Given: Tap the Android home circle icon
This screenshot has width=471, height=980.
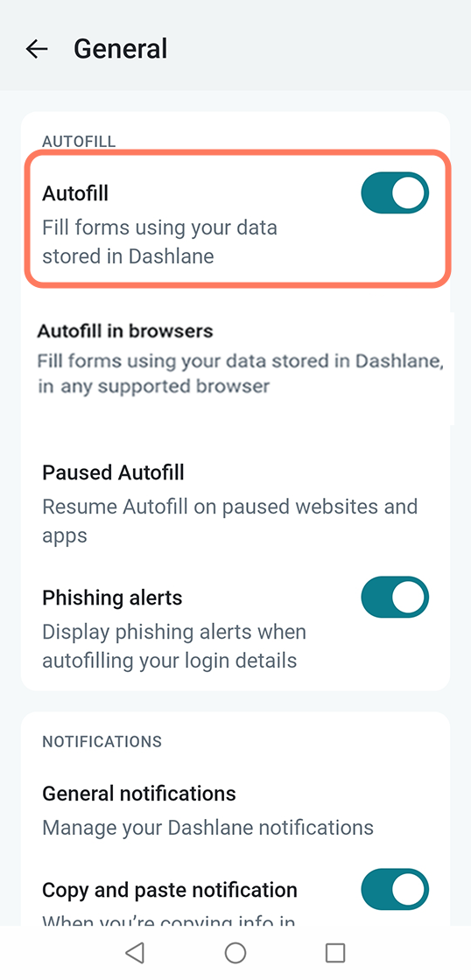Looking at the screenshot, I should point(235,953).
